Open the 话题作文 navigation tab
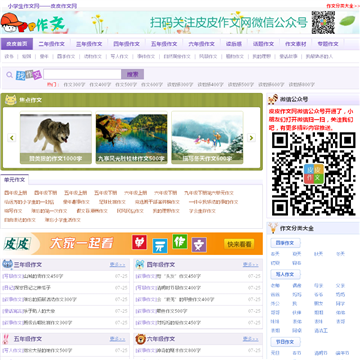This screenshot has height=360, width=360. click(263, 44)
